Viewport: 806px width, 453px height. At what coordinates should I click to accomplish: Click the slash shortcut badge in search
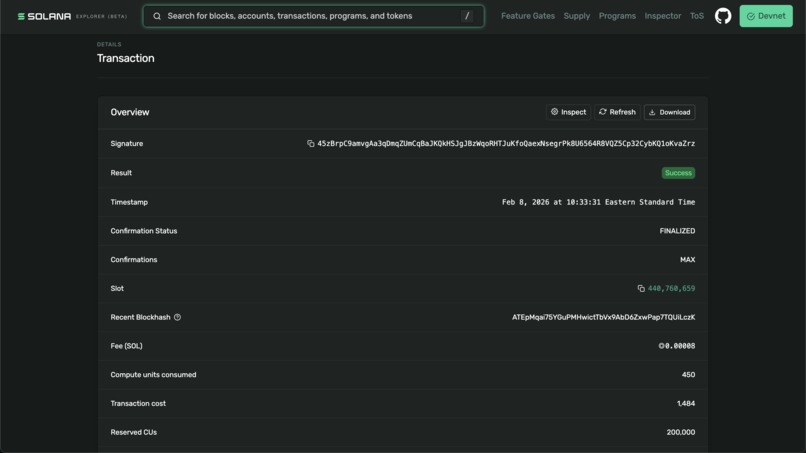coord(467,16)
